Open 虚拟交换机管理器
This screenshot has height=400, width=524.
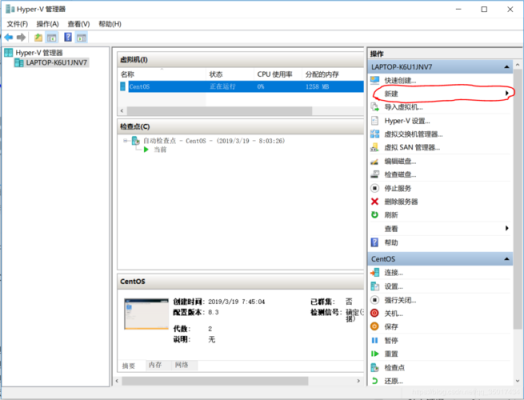413,134
